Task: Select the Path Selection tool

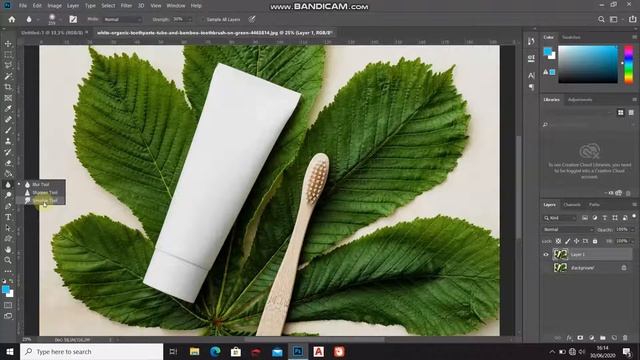Action: [8, 228]
